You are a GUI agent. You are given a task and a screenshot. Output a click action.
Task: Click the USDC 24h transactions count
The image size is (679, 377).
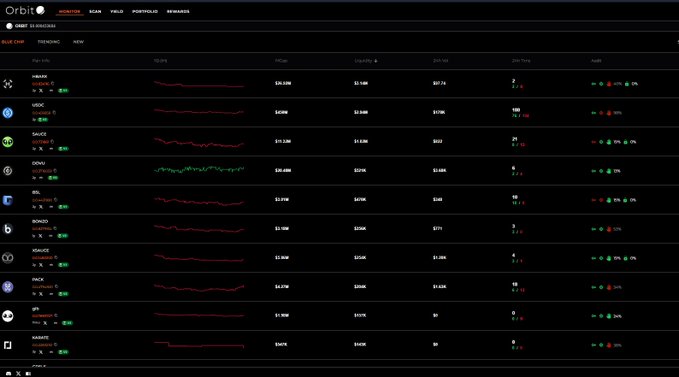(x=516, y=110)
